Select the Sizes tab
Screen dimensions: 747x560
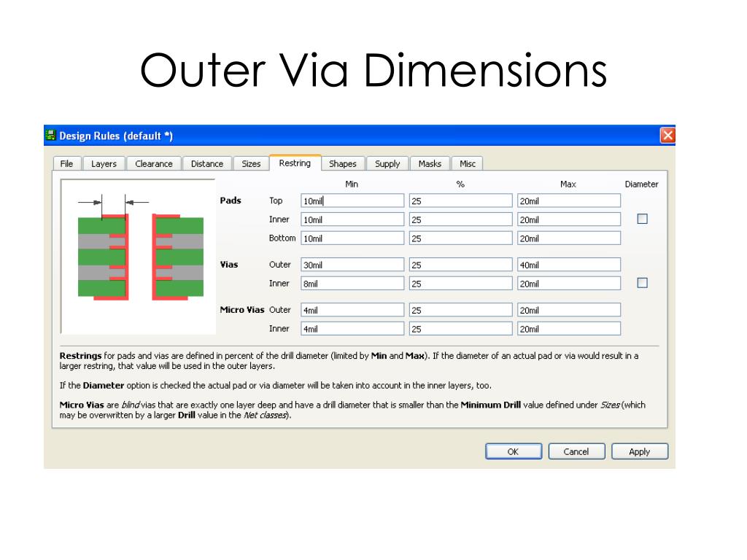[x=251, y=163]
